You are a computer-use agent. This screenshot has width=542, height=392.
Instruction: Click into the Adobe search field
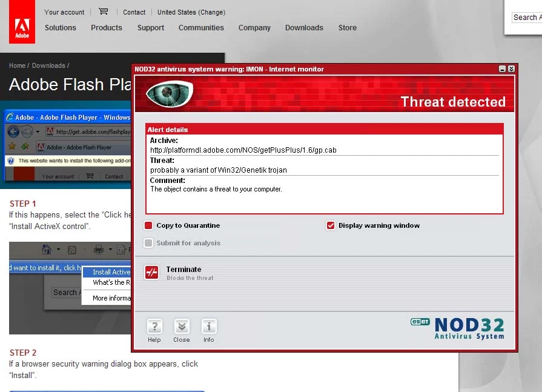click(x=527, y=18)
